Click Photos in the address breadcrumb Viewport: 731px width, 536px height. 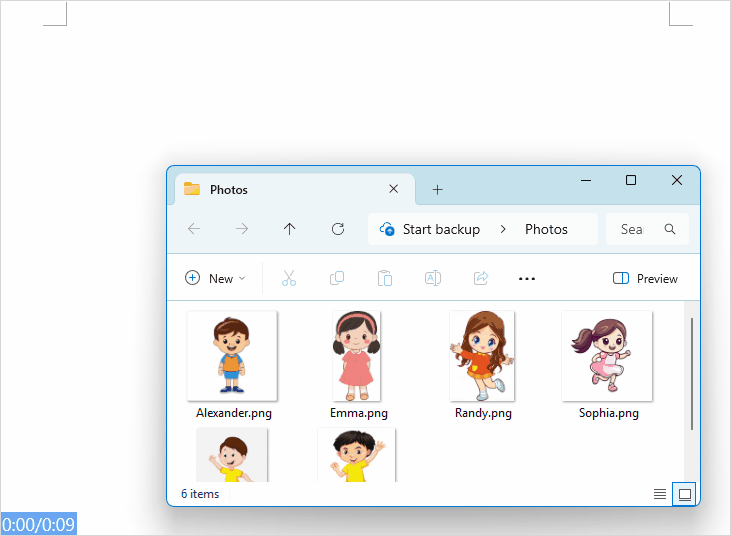pyautogui.click(x=546, y=229)
